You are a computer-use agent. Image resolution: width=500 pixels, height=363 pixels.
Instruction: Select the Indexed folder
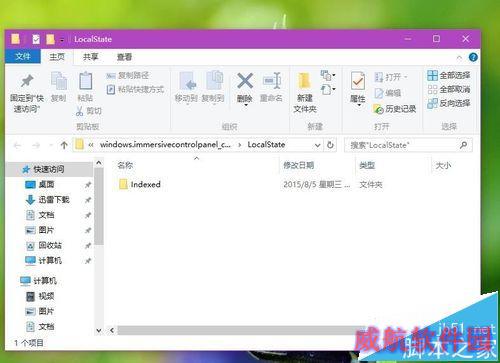point(140,184)
